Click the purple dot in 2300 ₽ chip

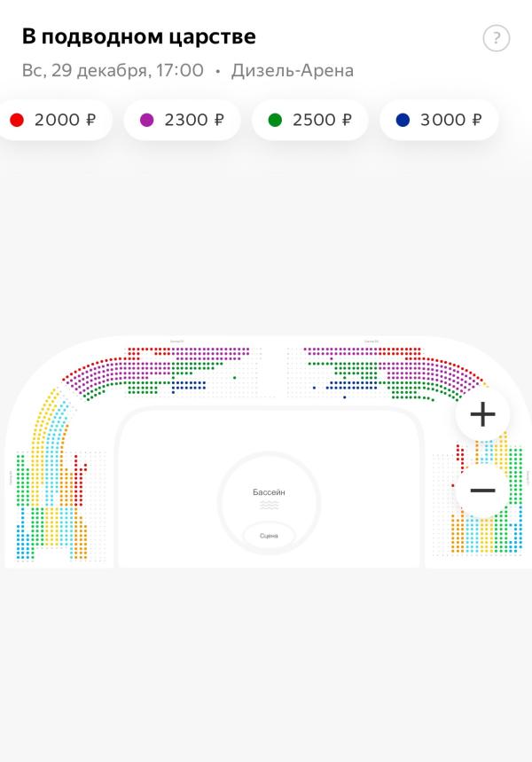pyautogui.click(x=147, y=120)
